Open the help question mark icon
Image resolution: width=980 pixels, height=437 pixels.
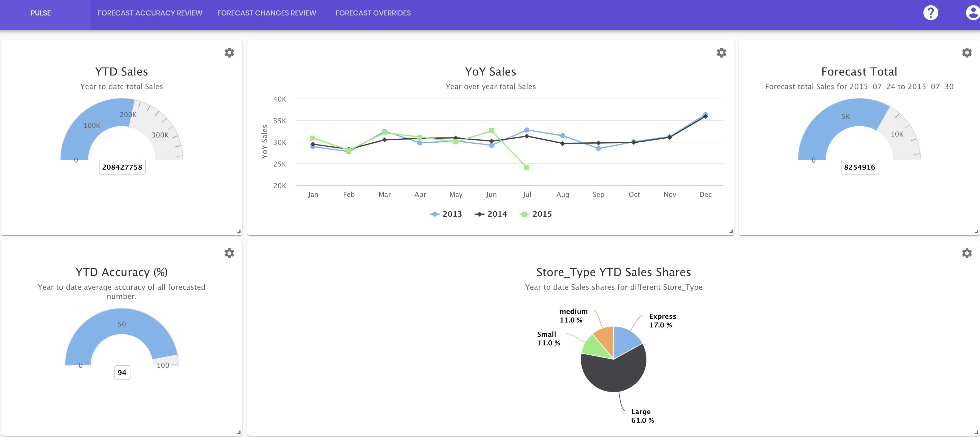[x=931, y=13]
